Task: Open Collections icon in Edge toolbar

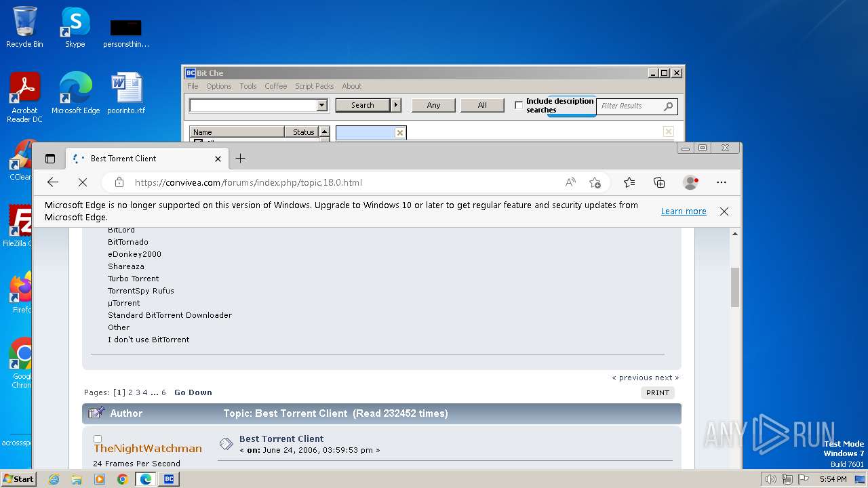Action: click(x=659, y=182)
